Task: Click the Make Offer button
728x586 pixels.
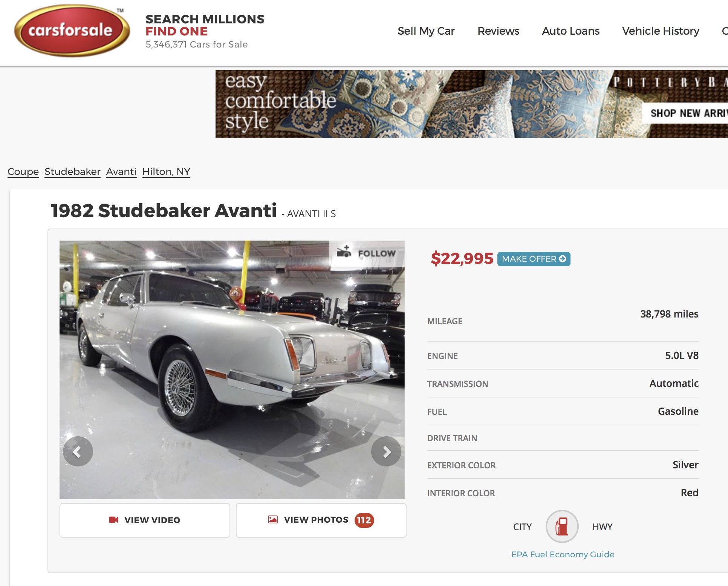Action: click(x=534, y=259)
